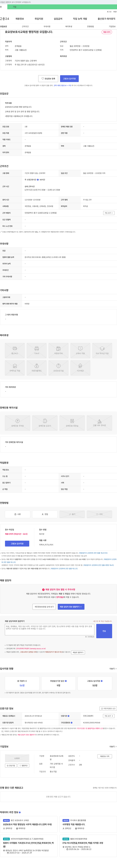Click 고용24 입사지원 button under 접수 마감일
Image resolution: width=117 pixels, height=868 pixels.
[x=17, y=543]
